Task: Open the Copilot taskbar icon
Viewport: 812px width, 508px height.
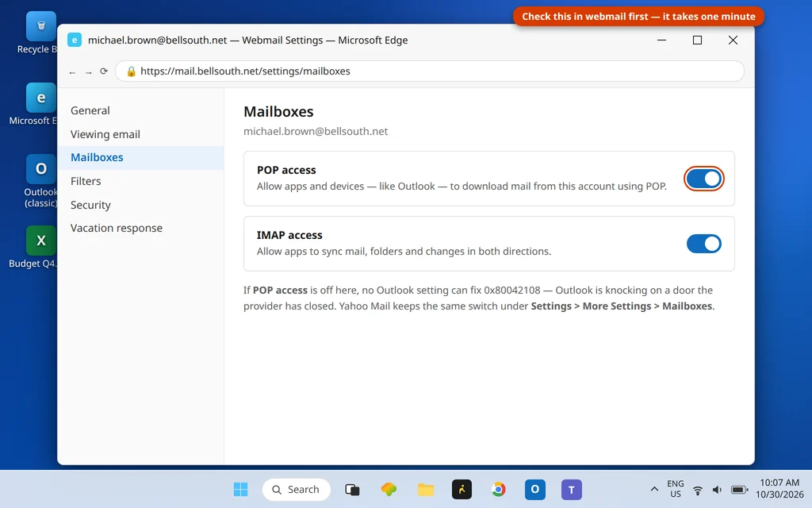Action: [389, 489]
